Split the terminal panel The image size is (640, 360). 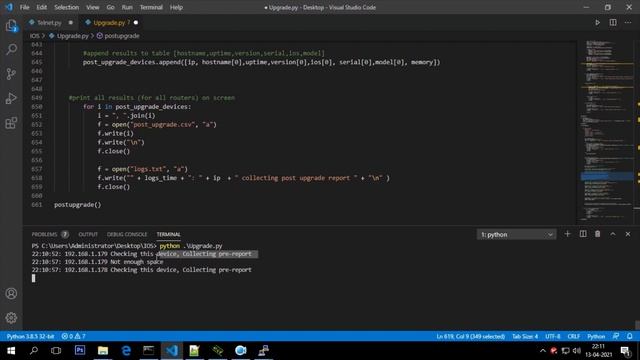pos(583,234)
